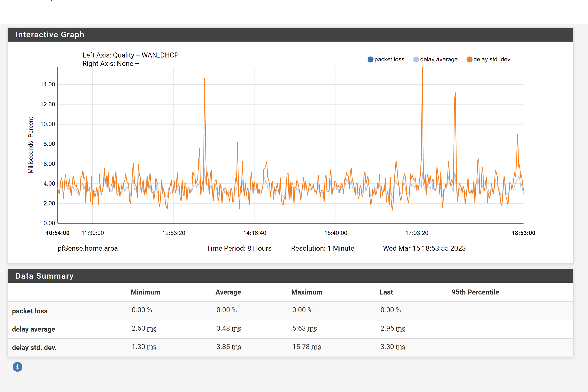Image resolution: width=588 pixels, height=392 pixels.
Task: Select the 95th Percentile column header
Action: (475, 292)
